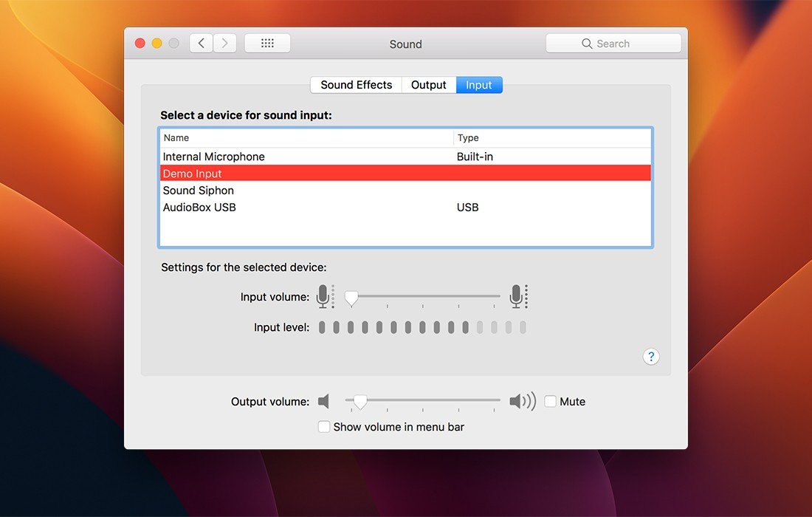This screenshot has width=812, height=517.
Task: Click the quiet speaker icon
Action: [323, 402]
